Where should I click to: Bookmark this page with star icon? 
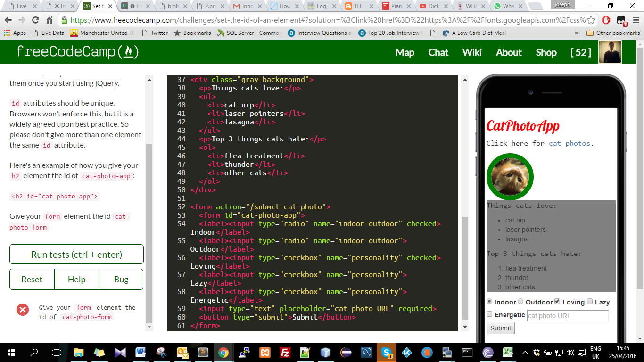pos(591,20)
